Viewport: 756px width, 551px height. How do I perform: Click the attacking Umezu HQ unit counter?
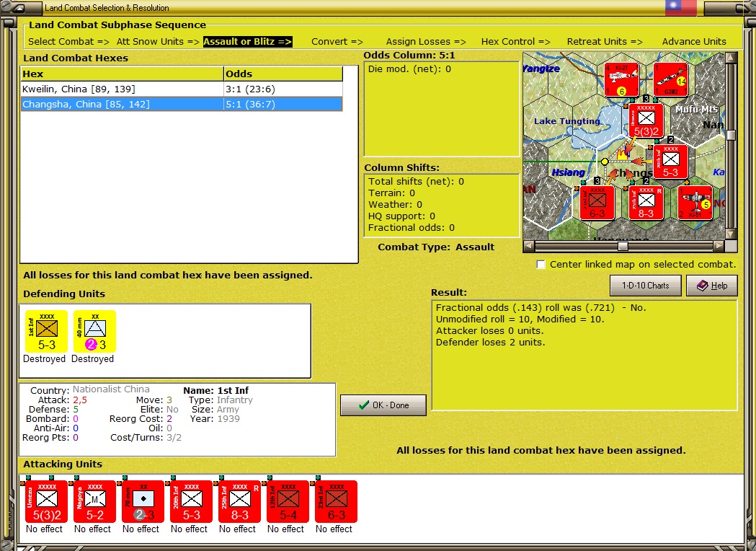click(46, 501)
